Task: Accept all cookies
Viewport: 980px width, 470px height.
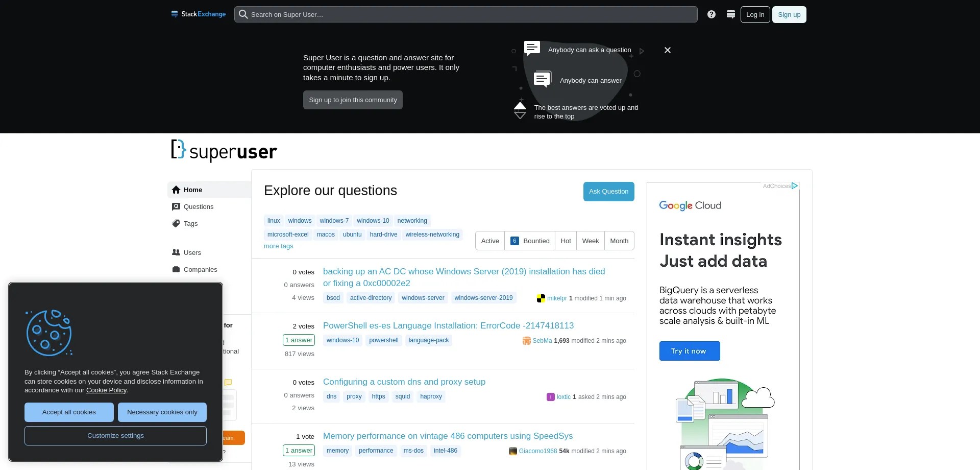Action: tap(69, 412)
